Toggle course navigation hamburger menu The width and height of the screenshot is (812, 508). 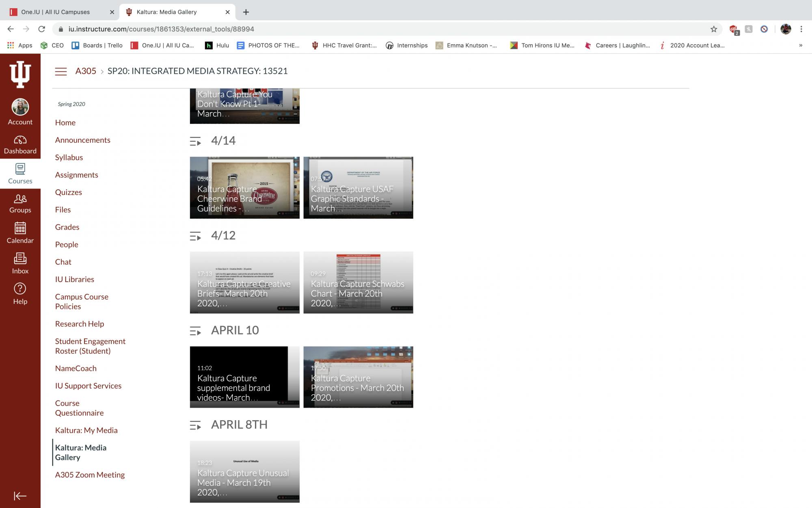tap(61, 72)
